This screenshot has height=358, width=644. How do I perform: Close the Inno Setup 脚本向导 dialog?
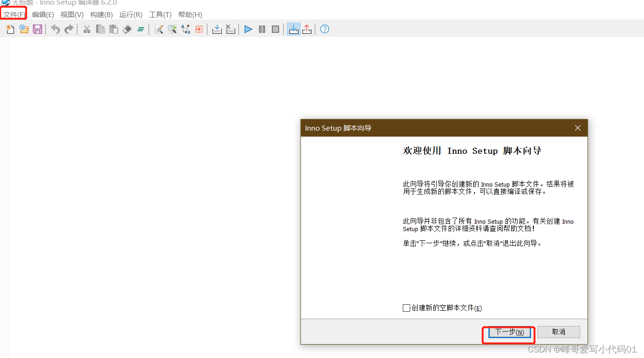click(578, 128)
